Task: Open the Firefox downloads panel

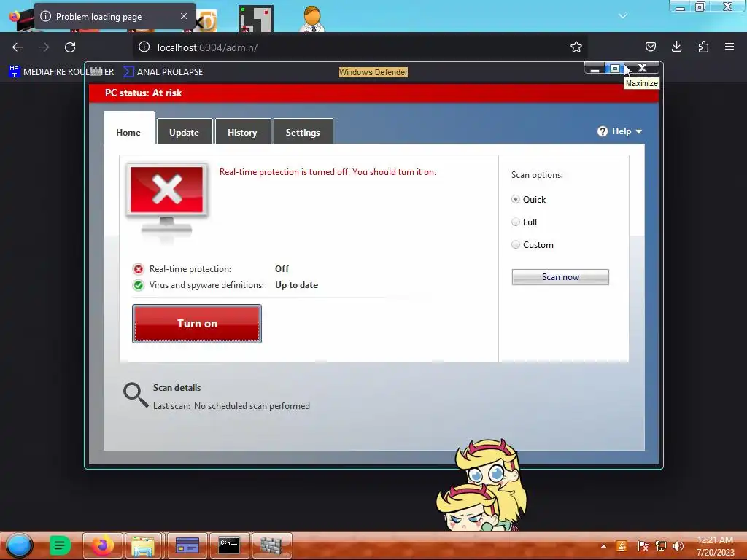Action: pyautogui.click(x=676, y=47)
